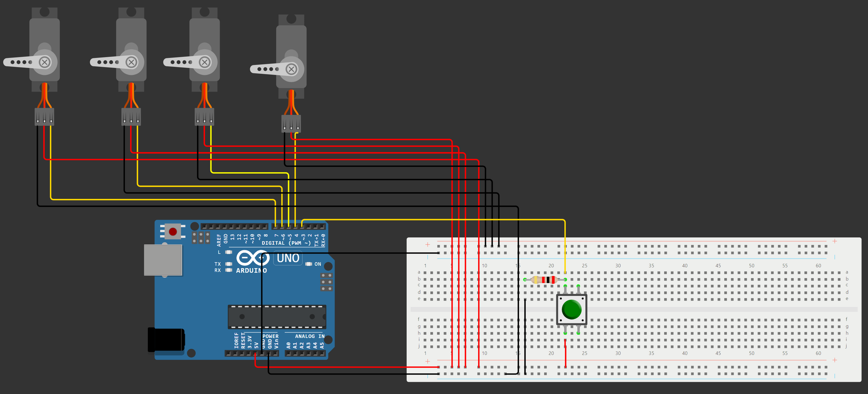Click the Arduino UNO logo label

288,257
